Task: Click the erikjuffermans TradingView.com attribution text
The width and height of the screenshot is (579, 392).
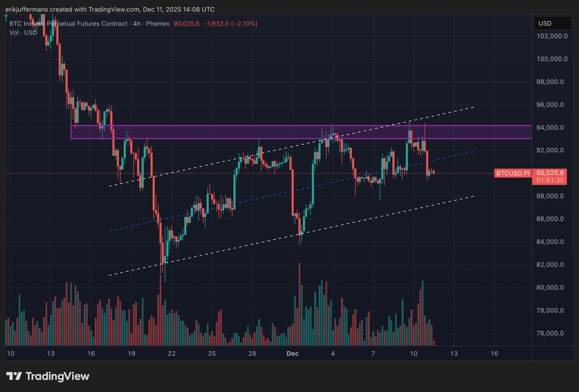Action: 110,9
